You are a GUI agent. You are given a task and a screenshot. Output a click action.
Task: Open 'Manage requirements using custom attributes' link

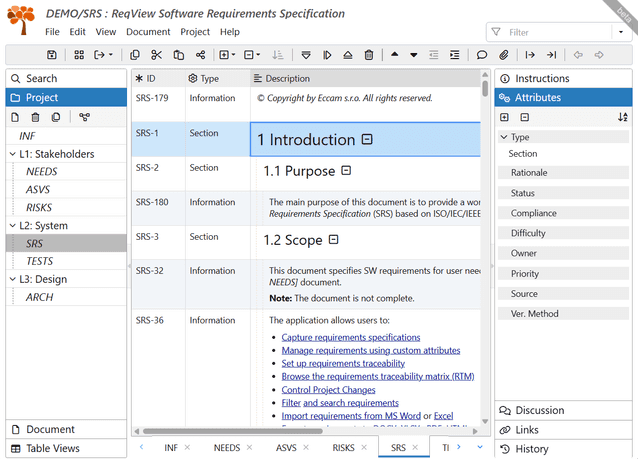(371, 350)
